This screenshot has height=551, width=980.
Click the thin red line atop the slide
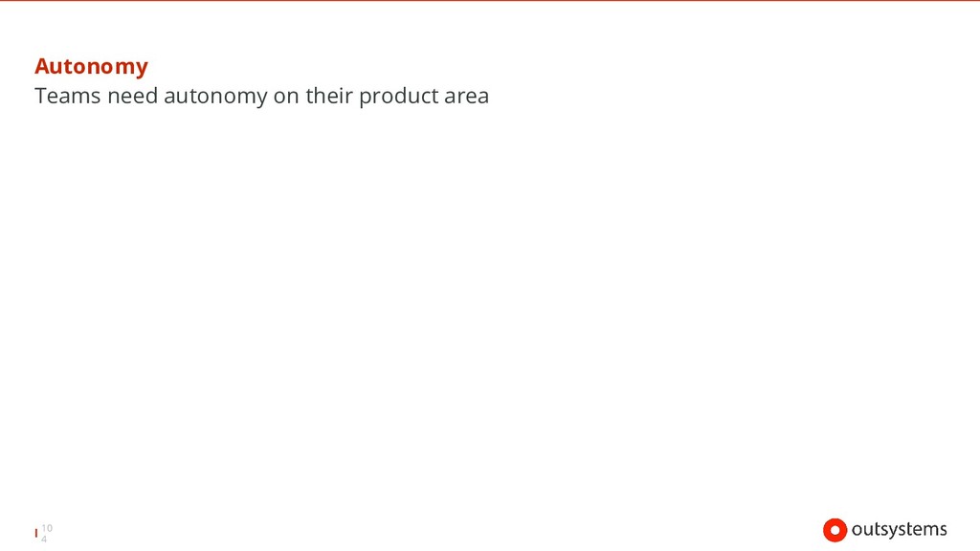pyautogui.click(x=490, y=1)
